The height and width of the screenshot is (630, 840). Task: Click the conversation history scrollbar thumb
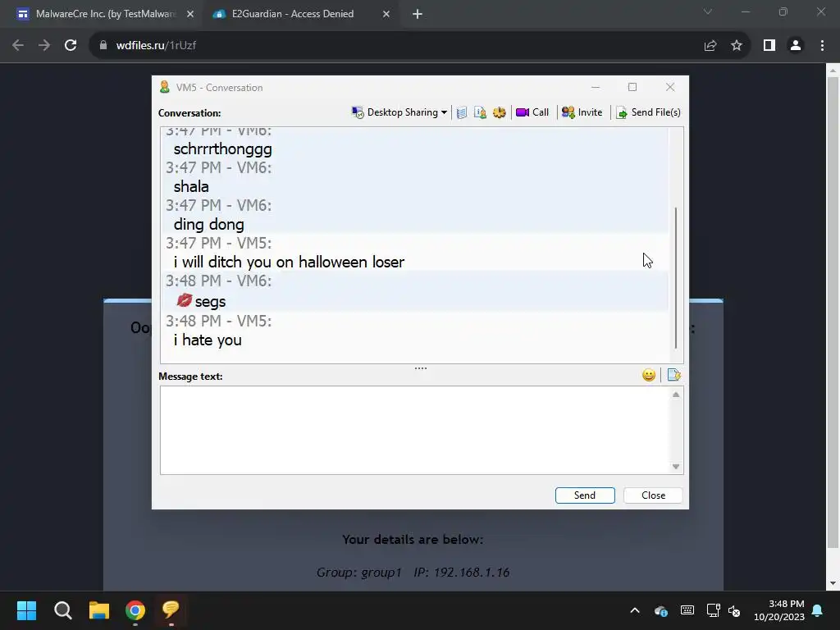click(x=676, y=277)
